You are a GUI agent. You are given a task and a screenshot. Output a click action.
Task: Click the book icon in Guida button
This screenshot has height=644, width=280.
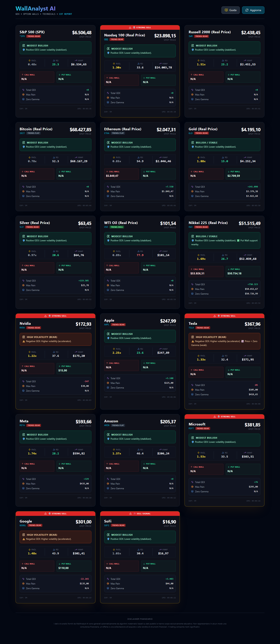(226, 10)
